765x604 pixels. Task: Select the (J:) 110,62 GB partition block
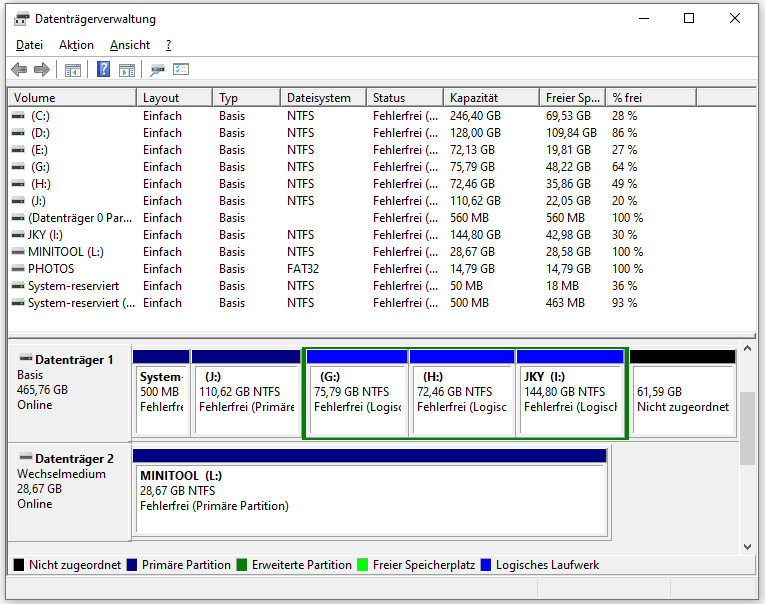click(246, 392)
